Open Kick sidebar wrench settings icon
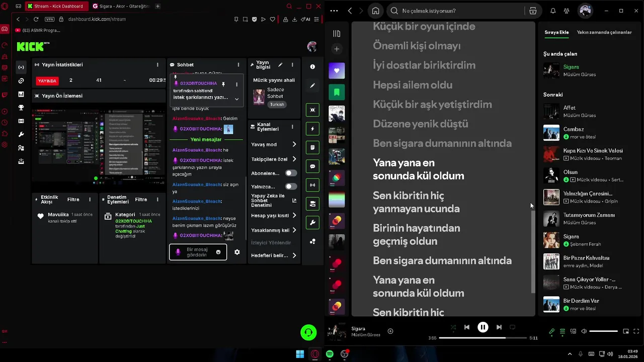 21,134
